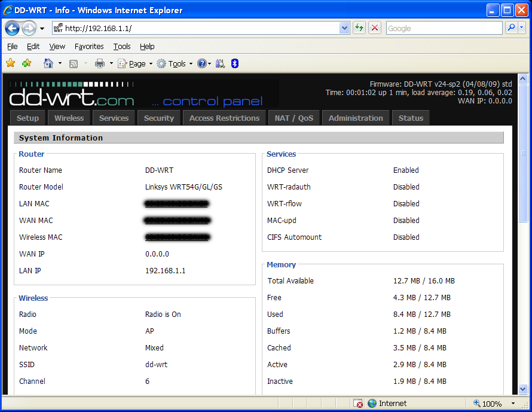
Task: Open the Tools gear toolbar menu
Action: point(175,64)
